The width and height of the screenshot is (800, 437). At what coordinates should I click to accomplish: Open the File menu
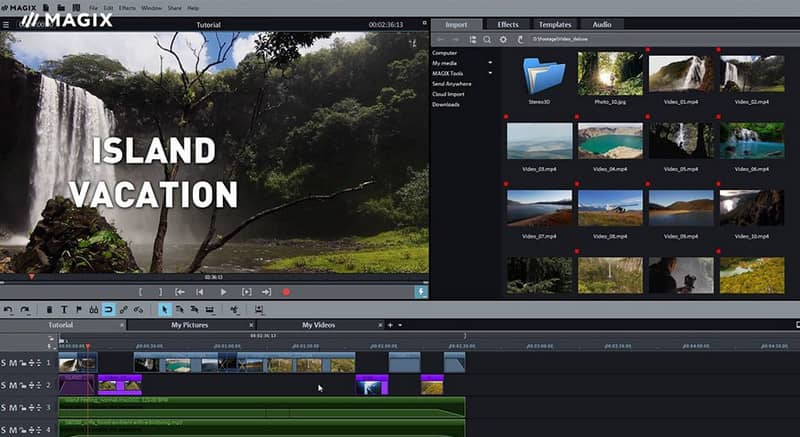(93, 8)
